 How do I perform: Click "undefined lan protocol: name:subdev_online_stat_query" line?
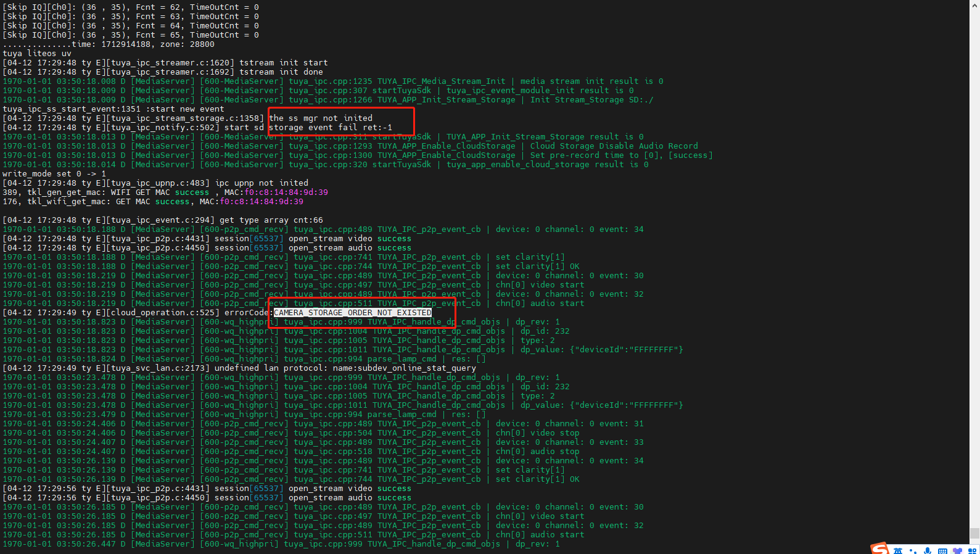[x=345, y=368]
